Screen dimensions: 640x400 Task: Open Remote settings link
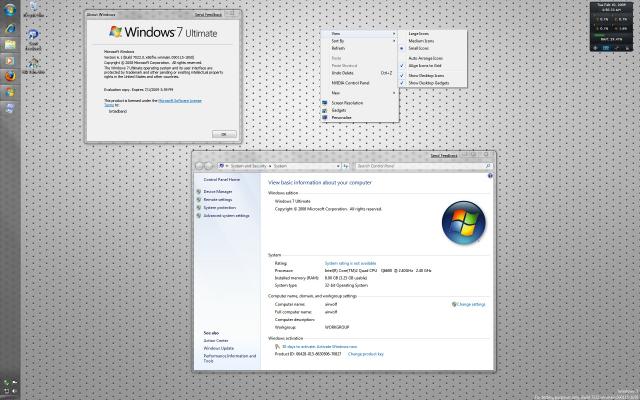218,200
